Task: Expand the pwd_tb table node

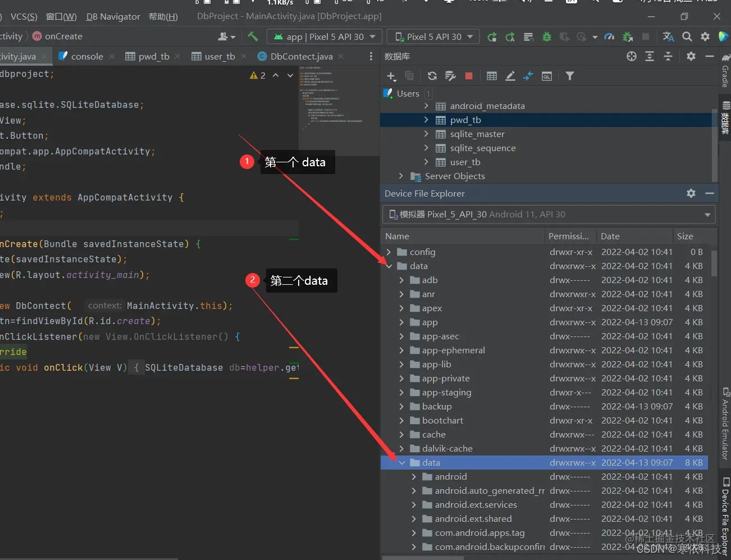Action: 426,120
